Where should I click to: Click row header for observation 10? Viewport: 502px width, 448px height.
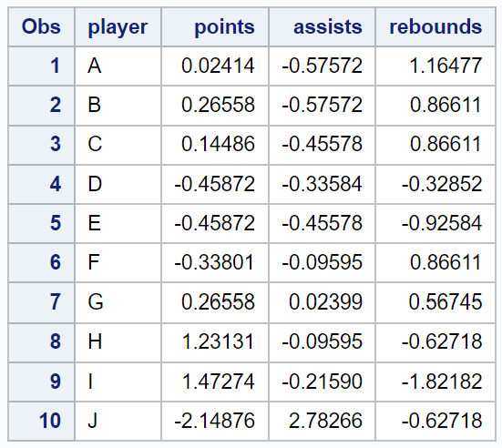point(41,421)
